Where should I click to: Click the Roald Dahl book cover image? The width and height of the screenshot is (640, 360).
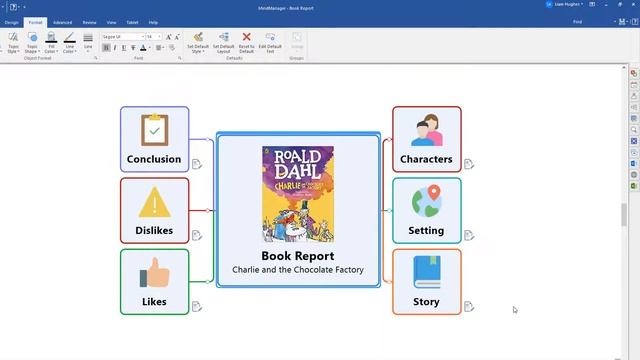(x=298, y=194)
